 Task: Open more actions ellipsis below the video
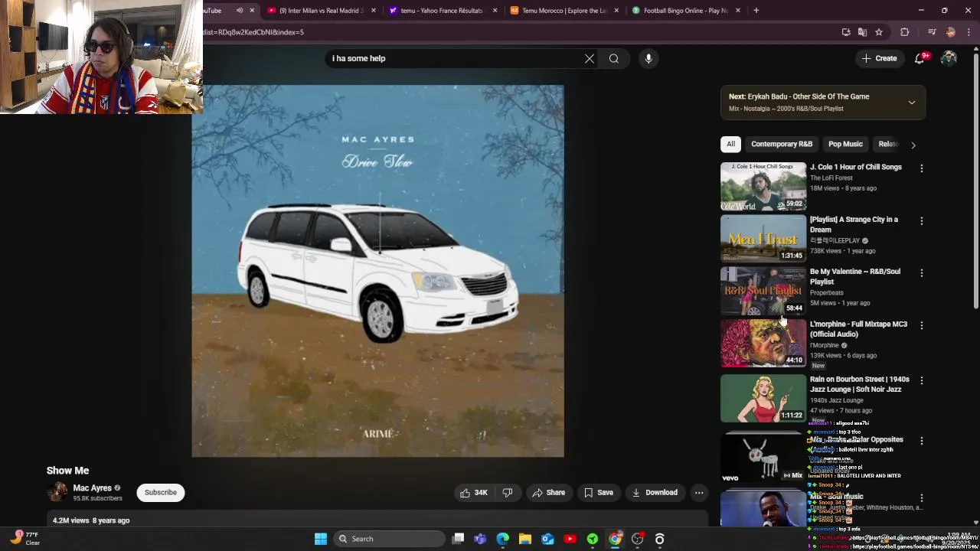click(699, 493)
